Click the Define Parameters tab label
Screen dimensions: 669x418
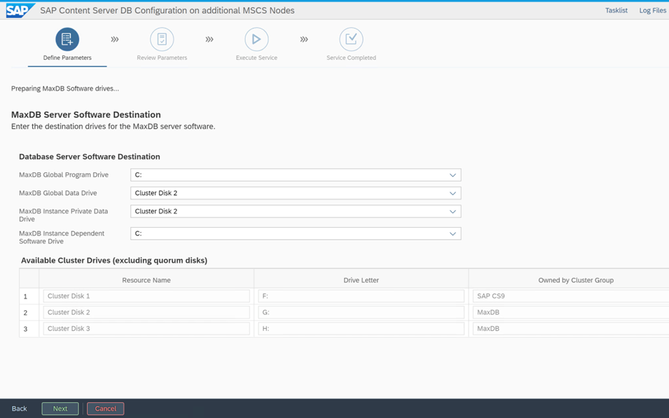click(x=67, y=58)
